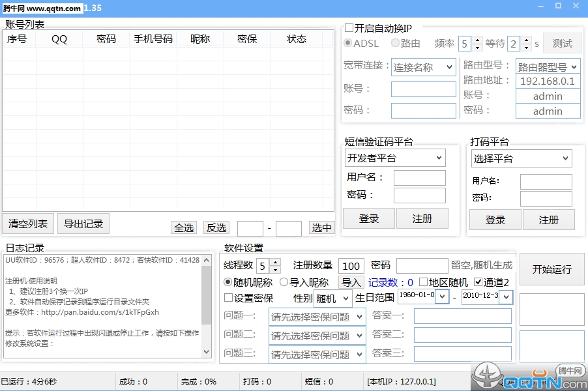The width and height of the screenshot is (588, 391).
Task: Enable the 设置密保 checkbox
Action: click(228, 298)
